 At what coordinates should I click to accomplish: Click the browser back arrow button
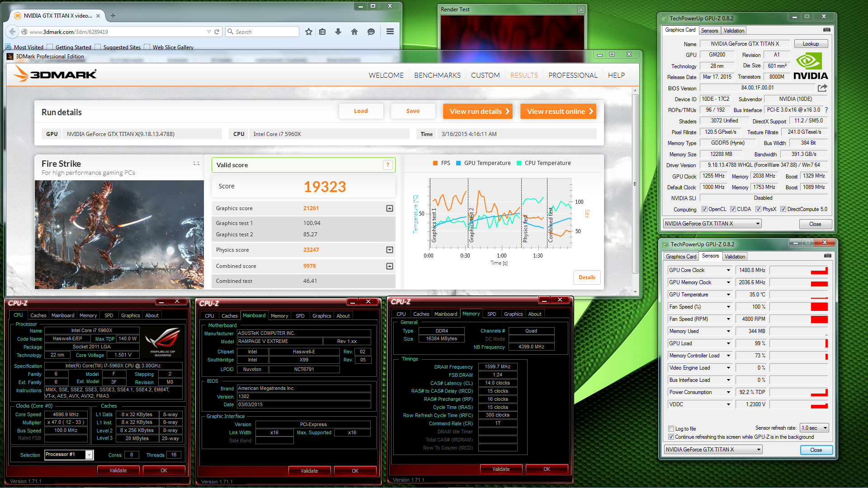[13, 32]
